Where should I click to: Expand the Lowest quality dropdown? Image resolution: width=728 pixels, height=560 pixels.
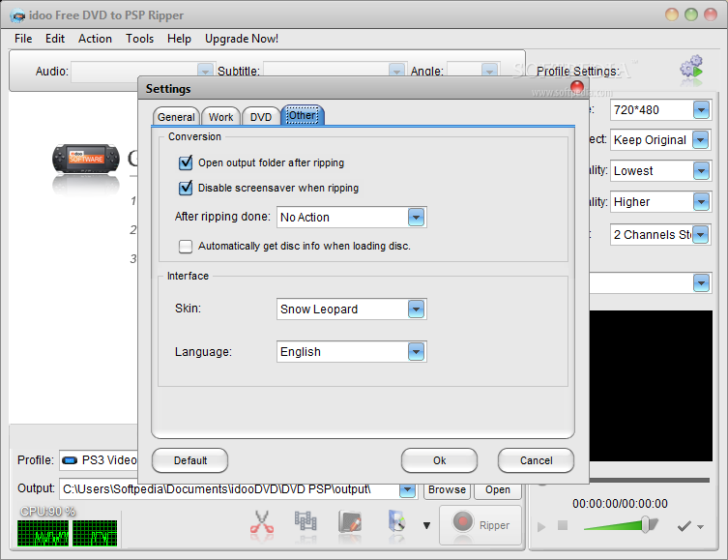pyautogui.click(x=701, y=171)
